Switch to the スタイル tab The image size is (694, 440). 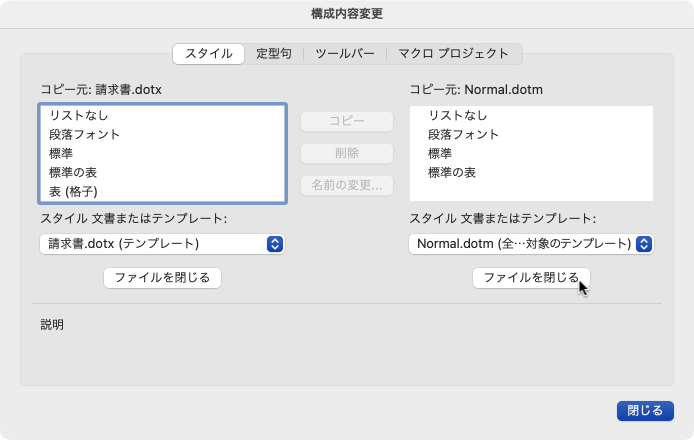point(208,54)
